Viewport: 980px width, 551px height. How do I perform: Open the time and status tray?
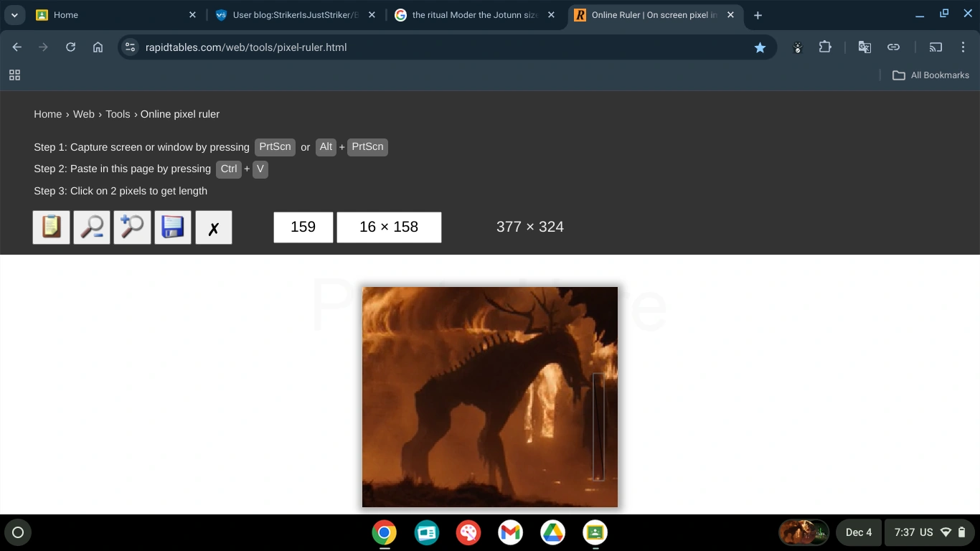(928, 532)
